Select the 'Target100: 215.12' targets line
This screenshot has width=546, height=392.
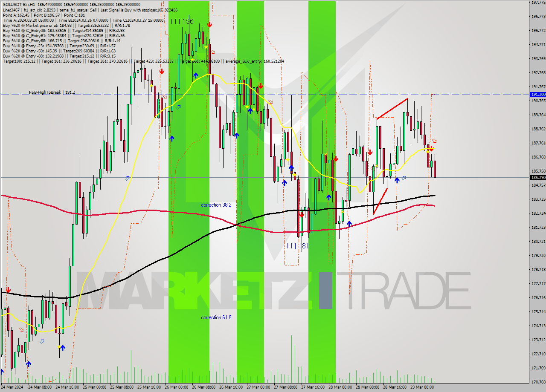pyautogui.click(x=143, y=61)
